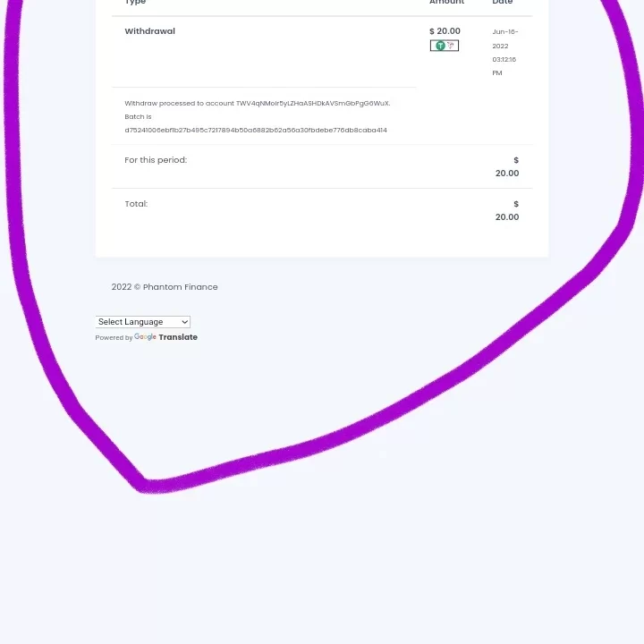Click the TWV4q wallet account address
Screen dimensions: 644x644
point(313,104)
